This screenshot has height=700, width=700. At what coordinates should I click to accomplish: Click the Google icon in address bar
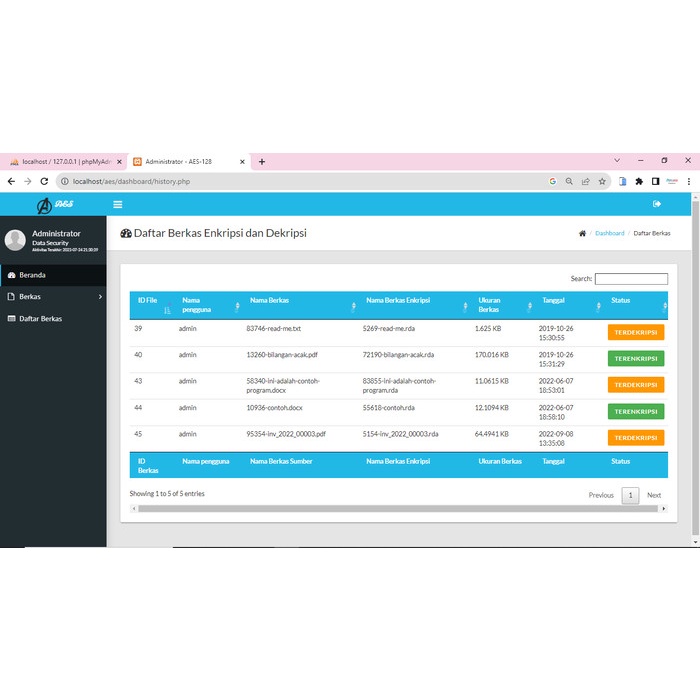(x=553, y=181)
